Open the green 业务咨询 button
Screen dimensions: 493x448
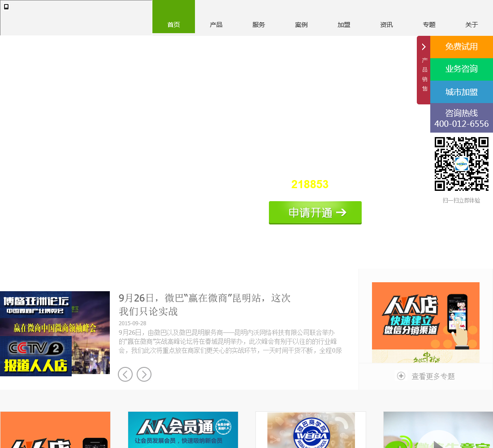point(461,69)
